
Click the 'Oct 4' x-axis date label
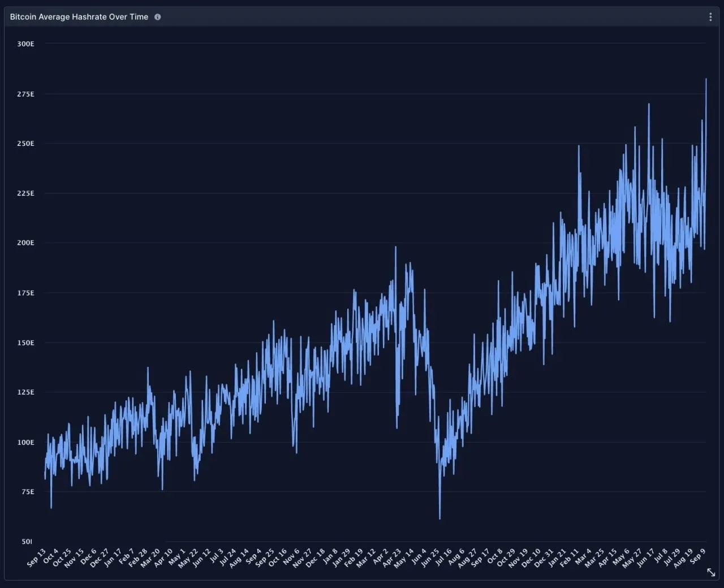pyautogui.click(x=51, y=556)
